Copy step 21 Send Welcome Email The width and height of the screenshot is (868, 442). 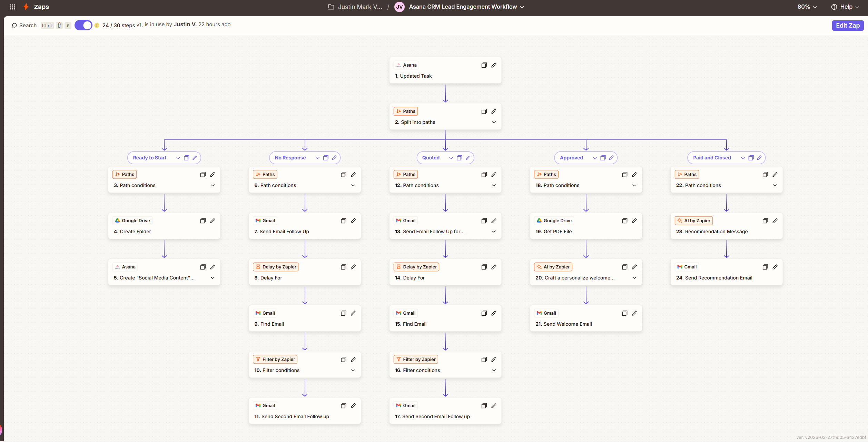pos(624,313)
